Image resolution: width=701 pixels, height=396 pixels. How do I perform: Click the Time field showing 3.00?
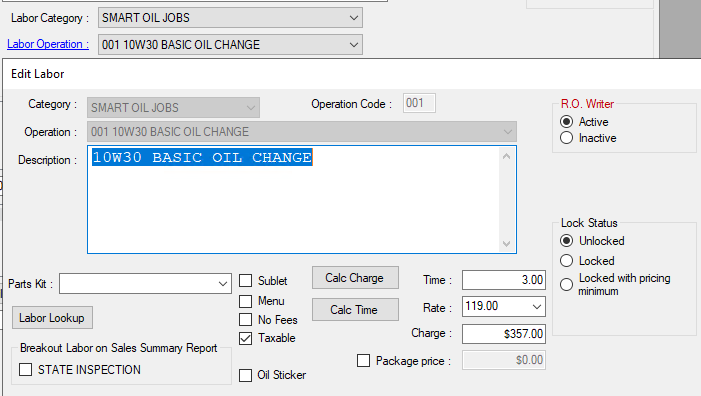pyautogui.click(x=504, y=280)
